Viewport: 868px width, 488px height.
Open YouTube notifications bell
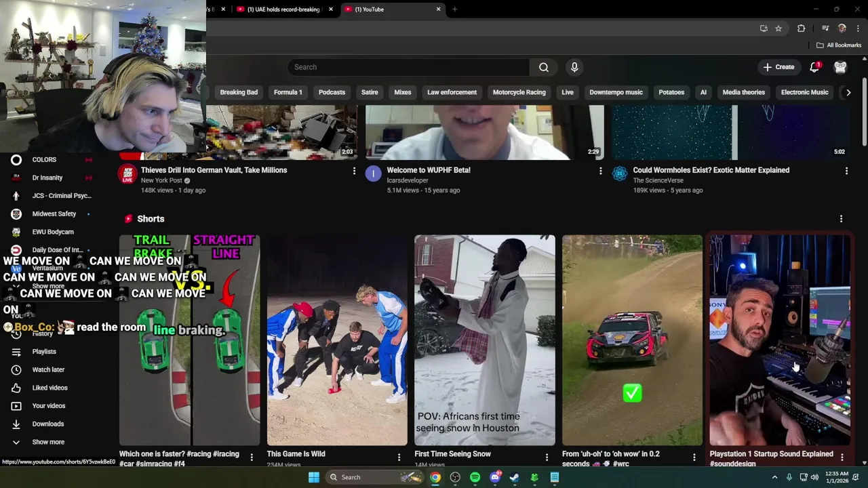tap(814, 67)
